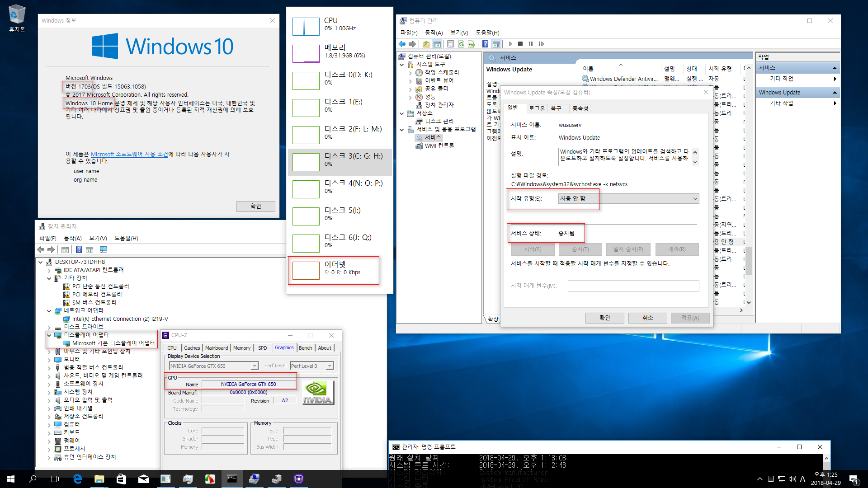
Task: Click 확인 button in Windows 정보 dialog
Action: (256, 206)
